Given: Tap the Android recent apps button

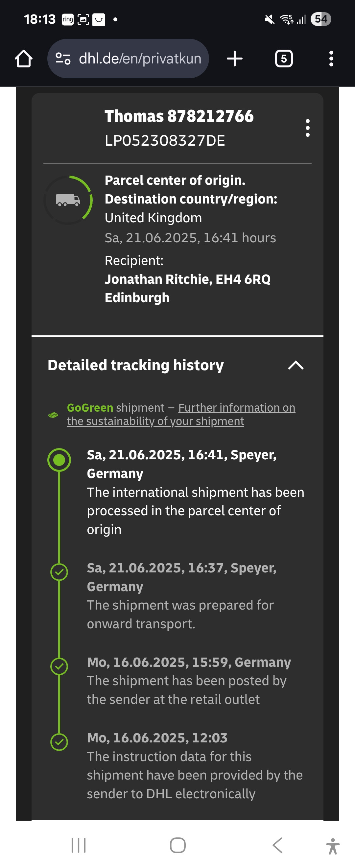Looking at the screenshot, I should coord(79,845).
